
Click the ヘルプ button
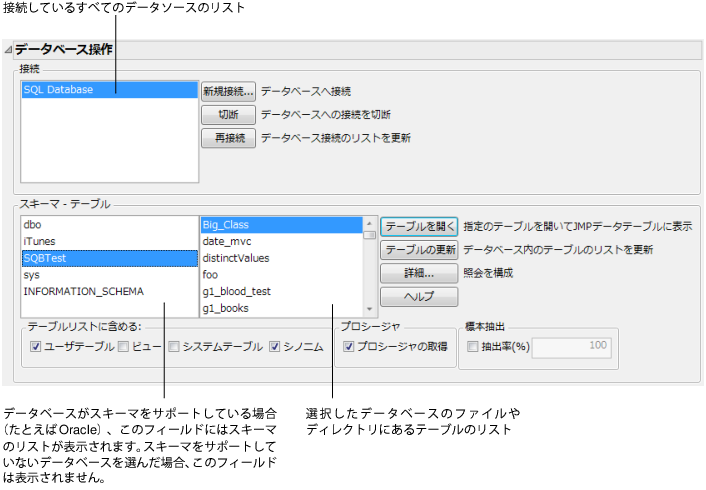[419, 297]
